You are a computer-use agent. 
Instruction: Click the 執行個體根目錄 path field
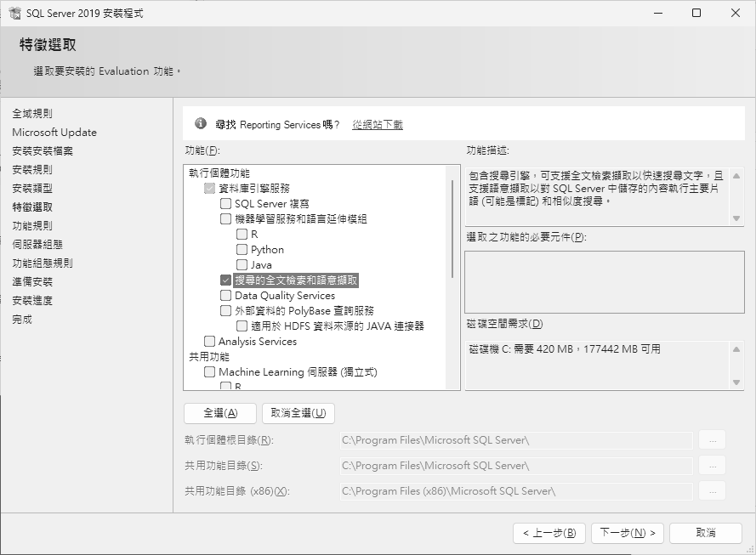(516, 440)
